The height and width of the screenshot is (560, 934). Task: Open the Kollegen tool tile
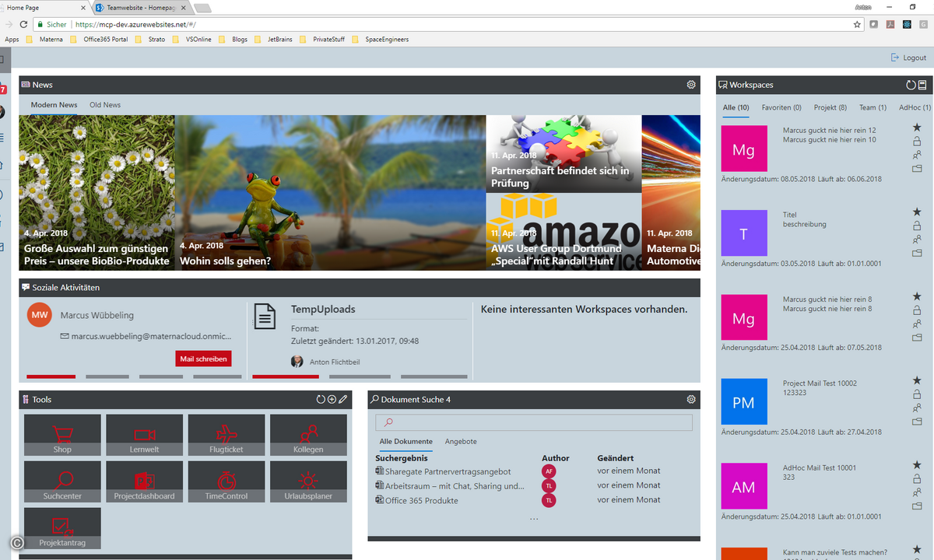(308, 435)
